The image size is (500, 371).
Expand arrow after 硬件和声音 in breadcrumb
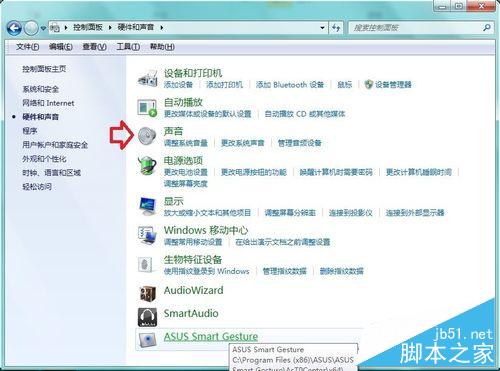tap(161, 27)
